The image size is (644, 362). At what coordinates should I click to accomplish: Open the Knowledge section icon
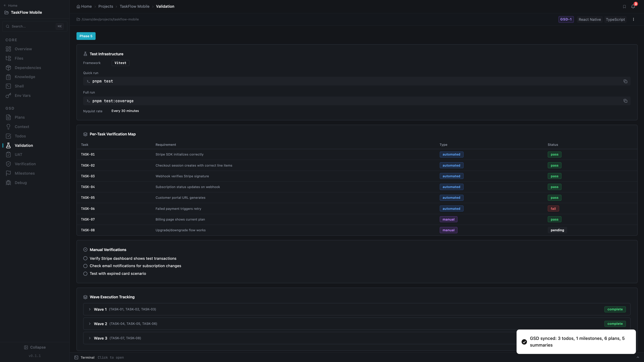click(8, 77)
